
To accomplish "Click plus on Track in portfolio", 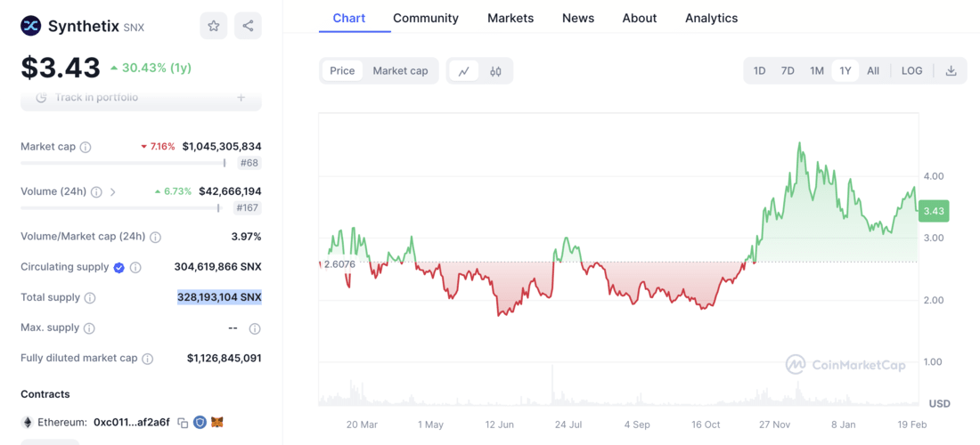I will coord(241,98).
